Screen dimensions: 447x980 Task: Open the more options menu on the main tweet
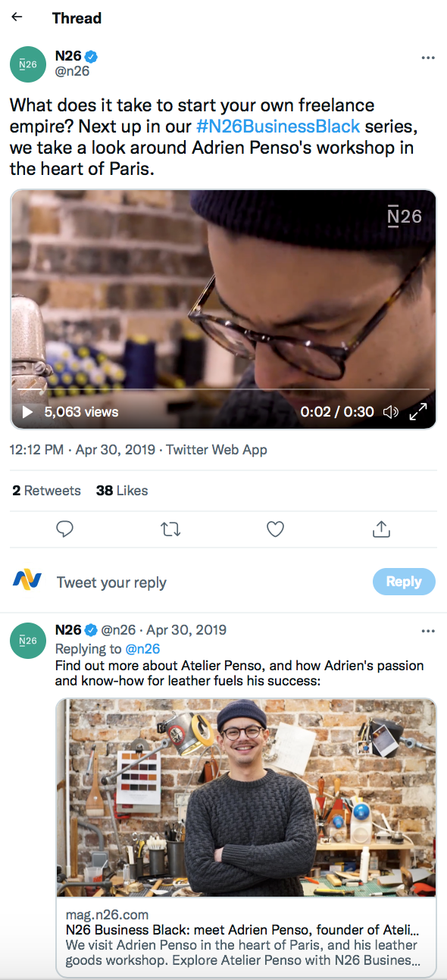point(429,58)
